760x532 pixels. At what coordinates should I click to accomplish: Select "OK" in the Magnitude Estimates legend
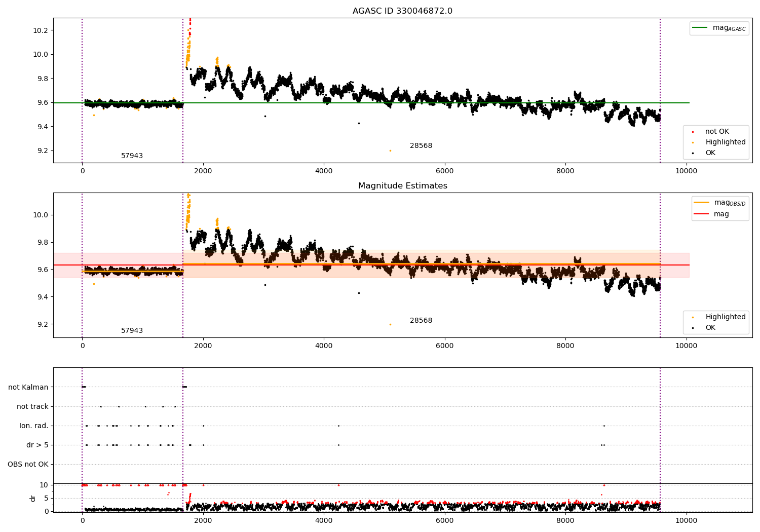point(710,328)
